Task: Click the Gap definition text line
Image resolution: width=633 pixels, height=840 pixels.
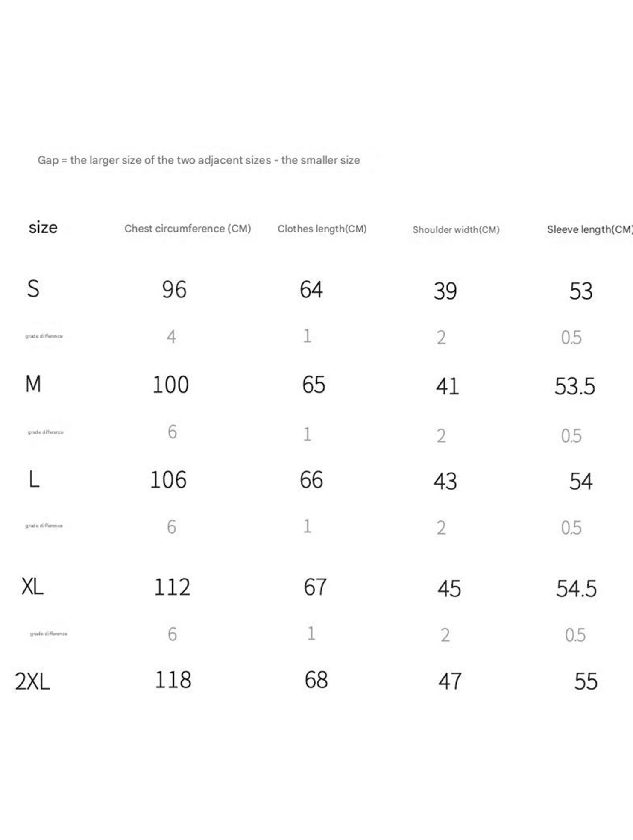Action: pyautogui.click(x=199, y=160)
